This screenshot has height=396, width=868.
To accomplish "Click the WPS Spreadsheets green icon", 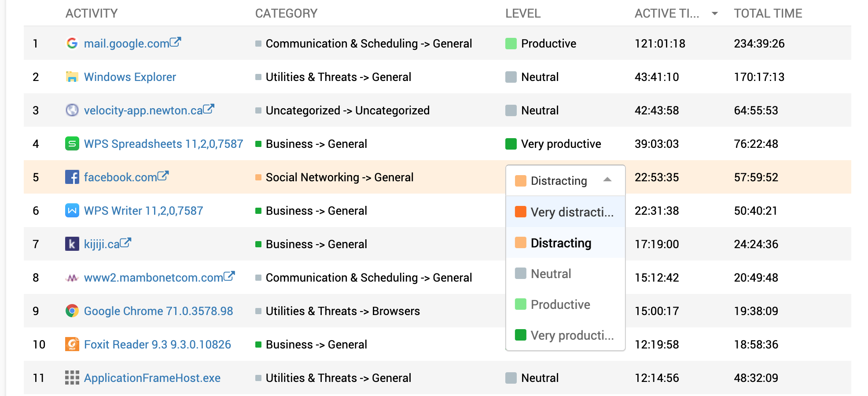I will [72, 143].
